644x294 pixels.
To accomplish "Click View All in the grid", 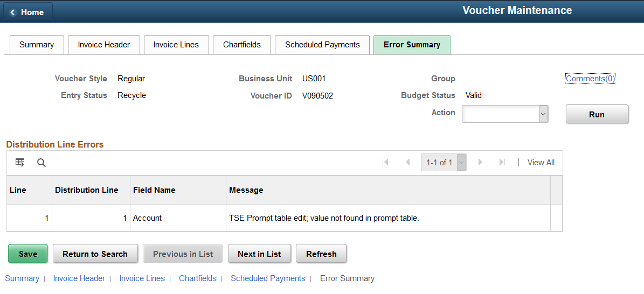I will pos(541,163).
